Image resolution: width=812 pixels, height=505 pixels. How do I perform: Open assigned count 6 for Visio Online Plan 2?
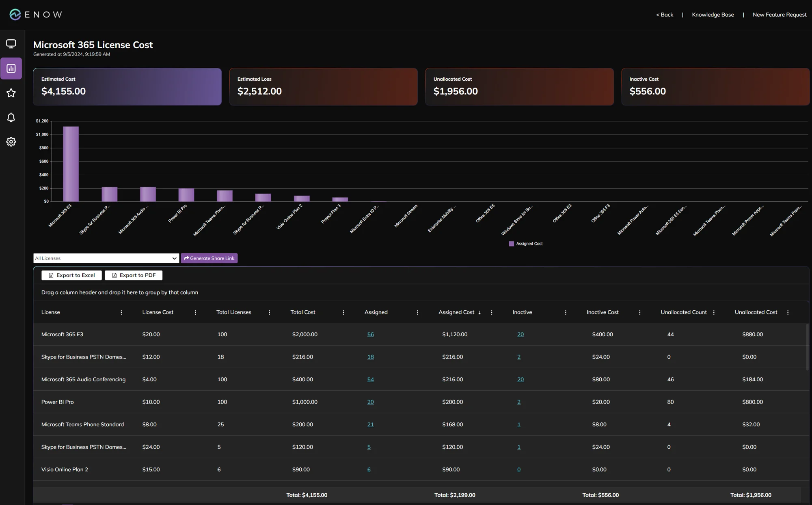pyautogui.click(x=369, y=469)
